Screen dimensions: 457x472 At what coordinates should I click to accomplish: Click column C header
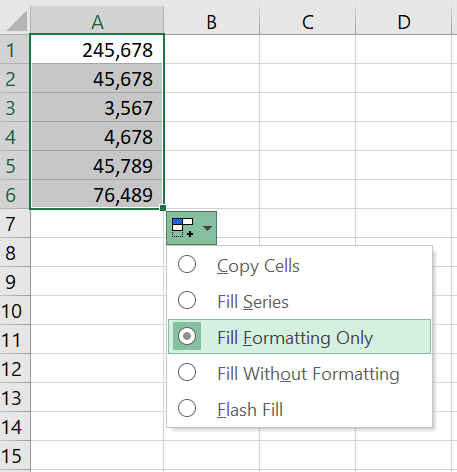pos(308,21)
